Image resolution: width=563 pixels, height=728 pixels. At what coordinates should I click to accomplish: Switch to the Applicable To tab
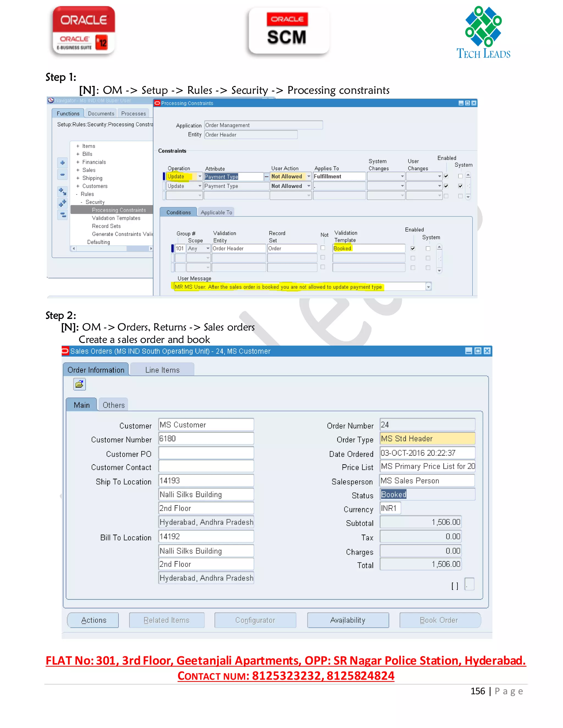pyautogui.click(x=216, y=212)
